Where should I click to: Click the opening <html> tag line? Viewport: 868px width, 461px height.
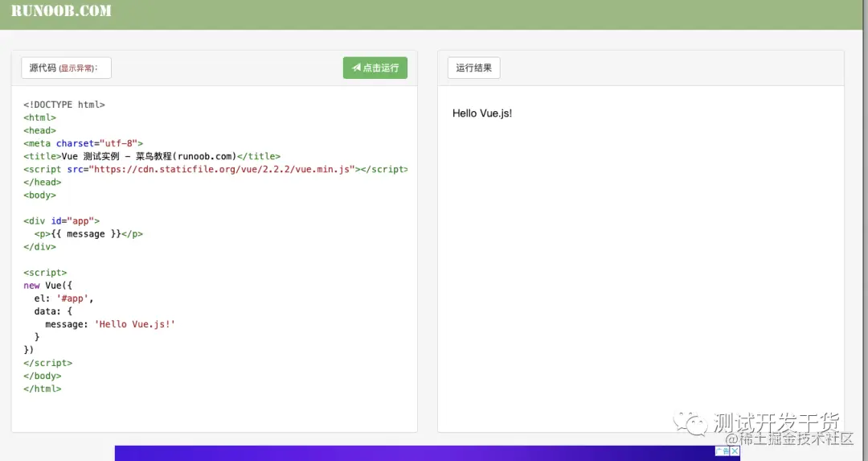tap(40, 117)
